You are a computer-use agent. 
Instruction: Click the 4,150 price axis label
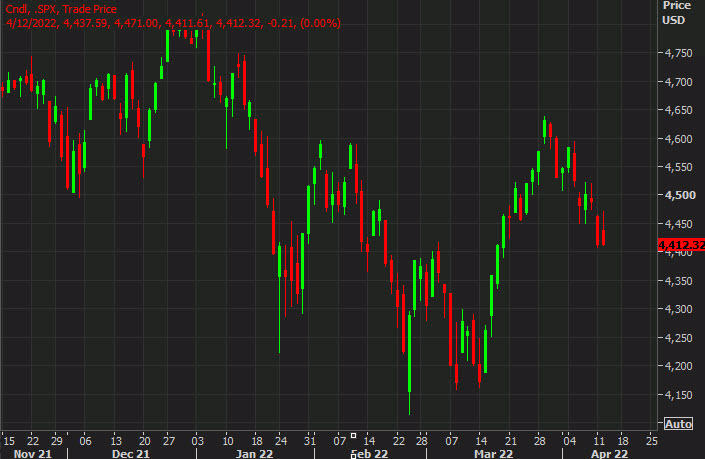pyautogui.click(x=678, y=395)
